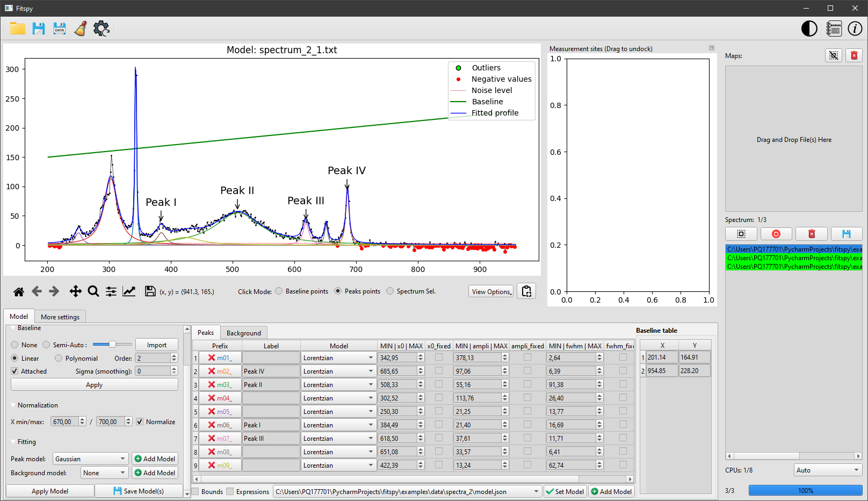Open the More settings tab

60,316
